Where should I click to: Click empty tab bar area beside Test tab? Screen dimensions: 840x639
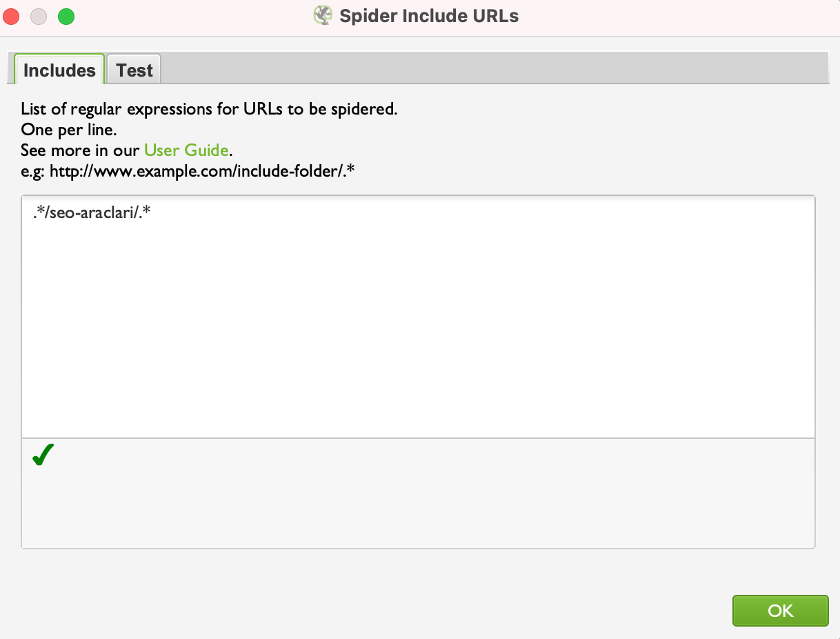[x=495, y=69]
